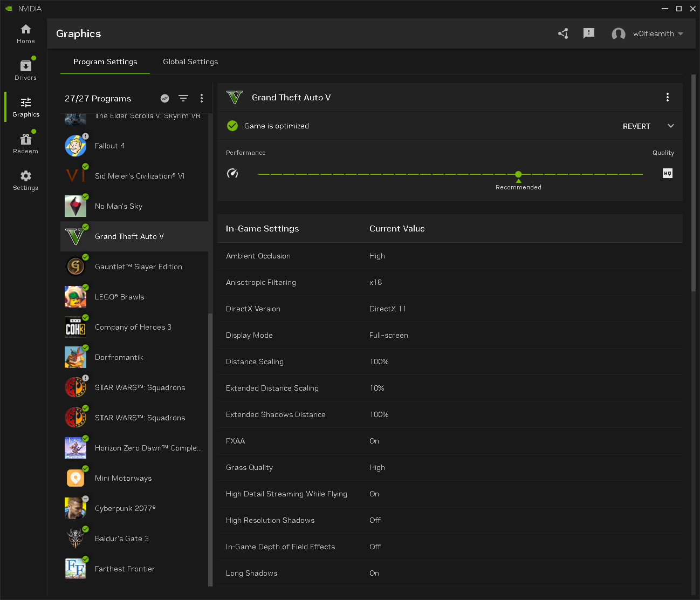Image resolution: width=700 pixels, height=600 pixels.
Task: Open the Home section from the sidebar
Action: point(25,33)
